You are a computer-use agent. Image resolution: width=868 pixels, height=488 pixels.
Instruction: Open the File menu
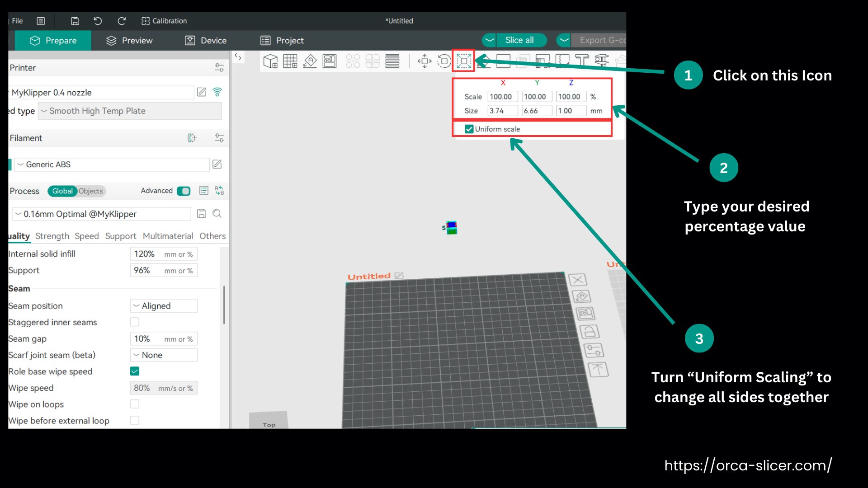coord(17,21)
